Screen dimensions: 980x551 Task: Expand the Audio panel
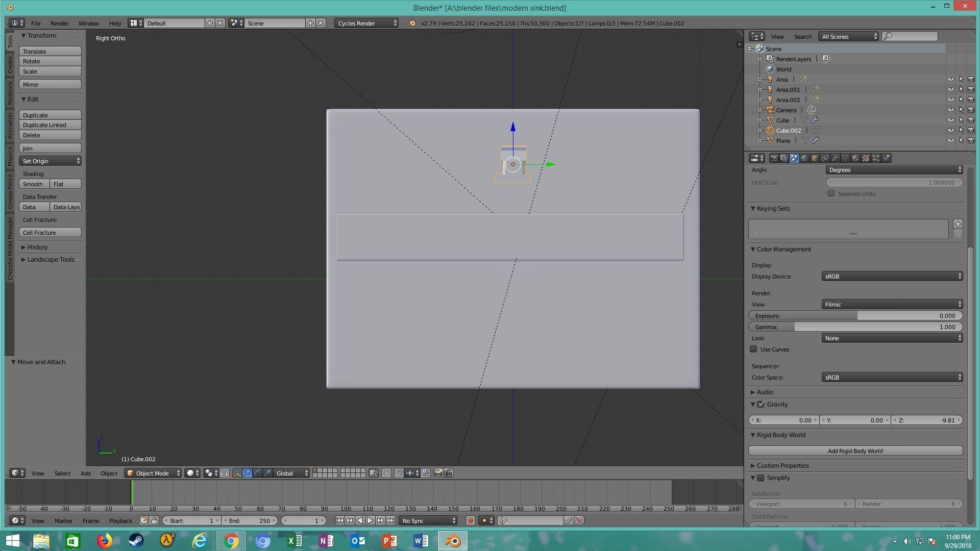click(x=765, y=392)
